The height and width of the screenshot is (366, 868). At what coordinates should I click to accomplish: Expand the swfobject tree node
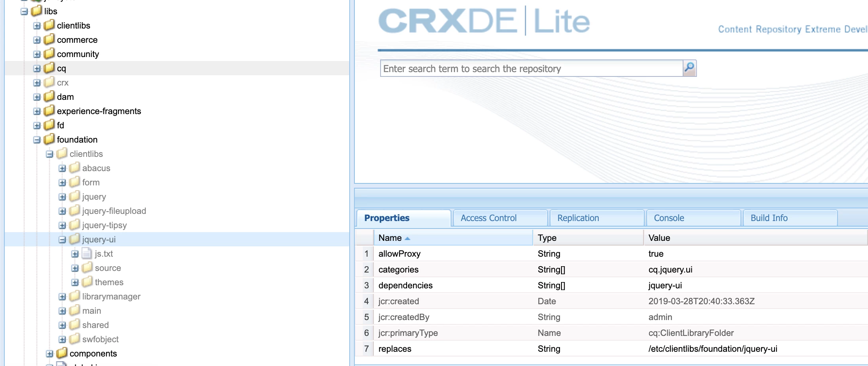pos(62,339)
